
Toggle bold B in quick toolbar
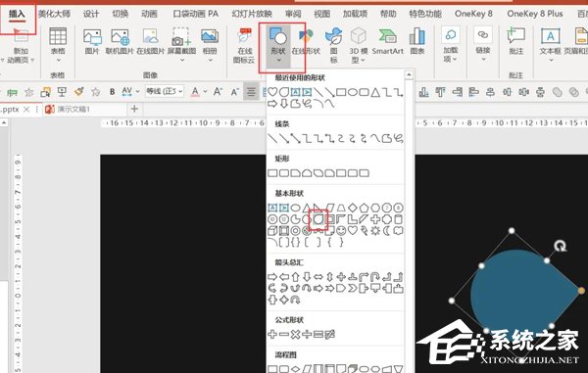click(x=112, y=91)
